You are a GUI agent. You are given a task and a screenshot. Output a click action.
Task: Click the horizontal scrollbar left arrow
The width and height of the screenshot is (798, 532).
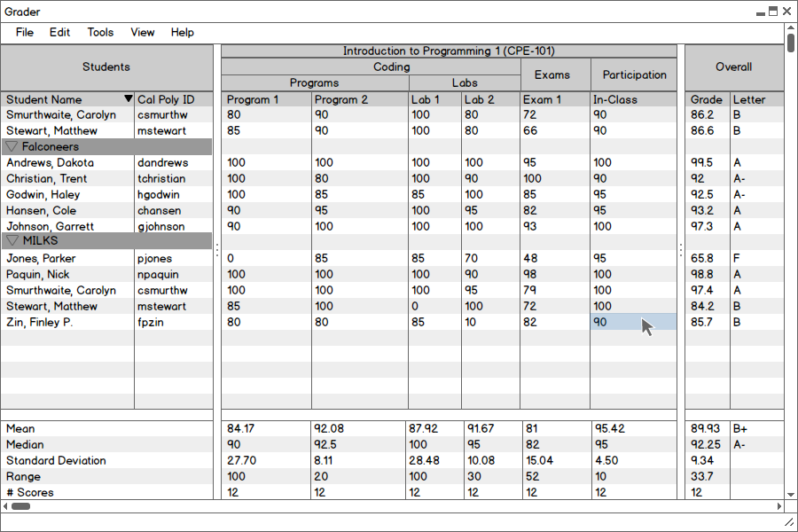click(5, 506)
